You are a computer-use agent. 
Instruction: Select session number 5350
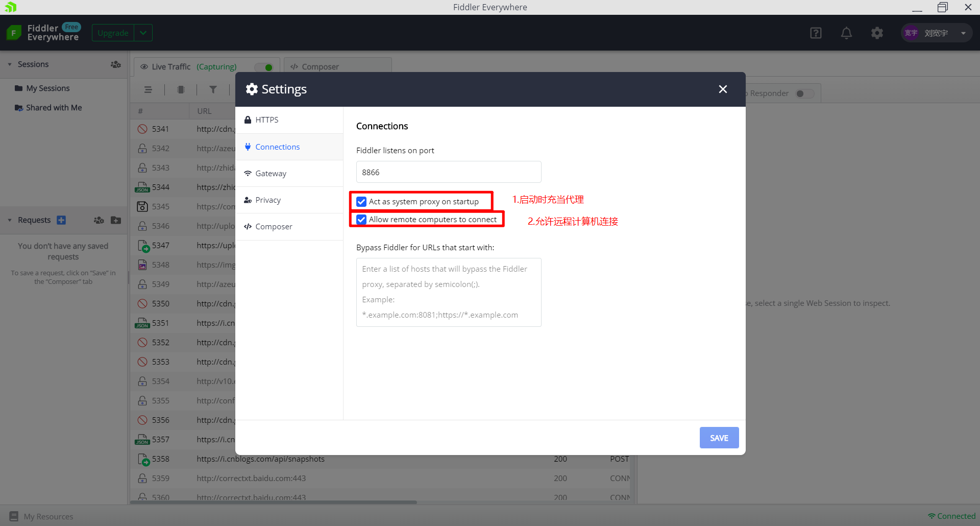point(160,303)
